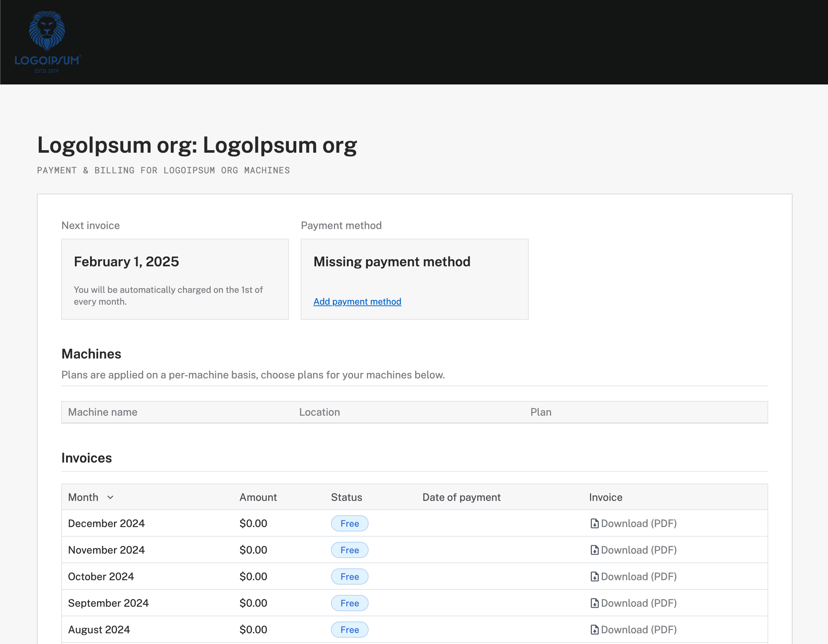Click the February 1, 2025 next invoice card

pyautogui.click(x=175, y=279)
